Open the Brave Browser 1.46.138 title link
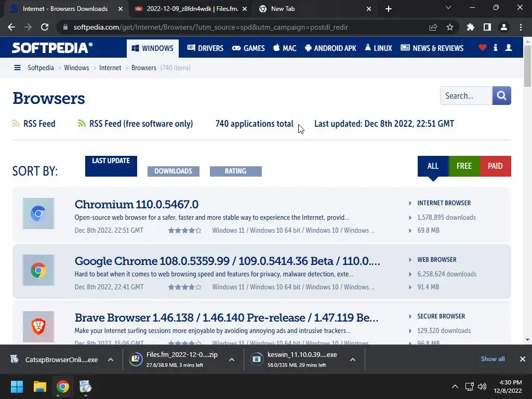The height and width of the screenshot is (399, 532). (x=227, y=317)
